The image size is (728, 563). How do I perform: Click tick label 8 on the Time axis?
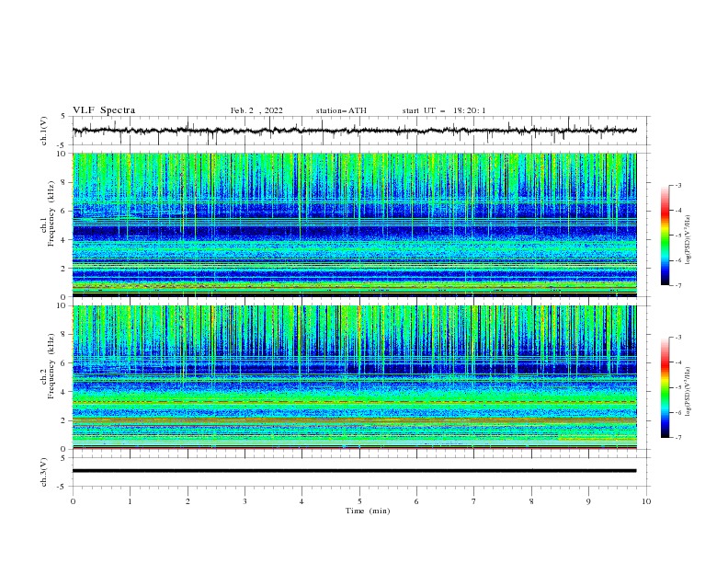pyautogui.click(x=531, y=501)
